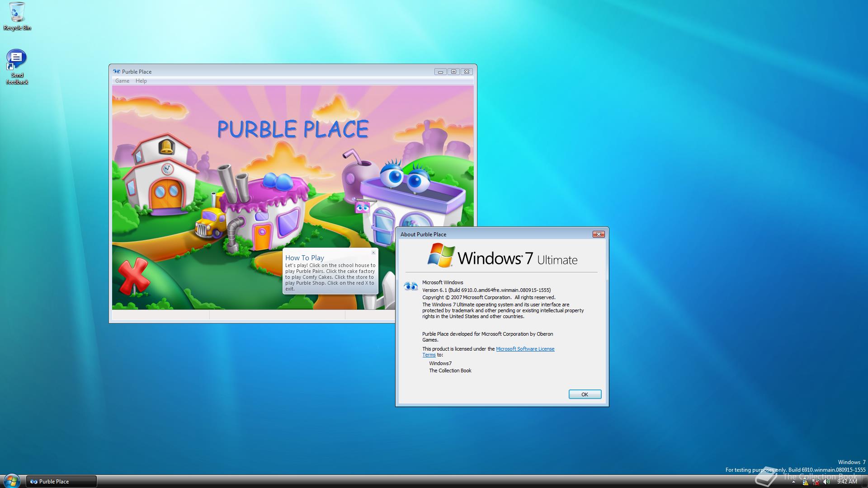This screenshot has height=488, width=868.
Task: Open the Recycle Bin desktop icon
Action: tap(17, 16)
